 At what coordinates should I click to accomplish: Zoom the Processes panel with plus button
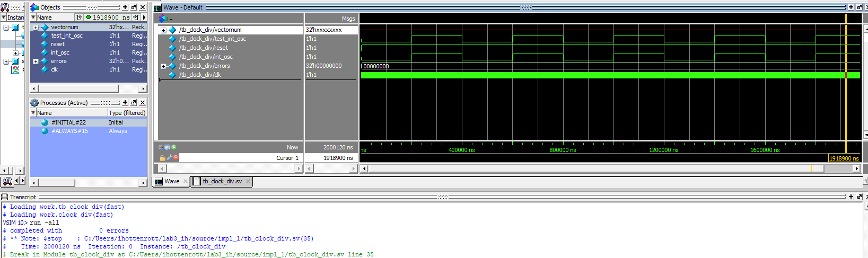(125, 103)
